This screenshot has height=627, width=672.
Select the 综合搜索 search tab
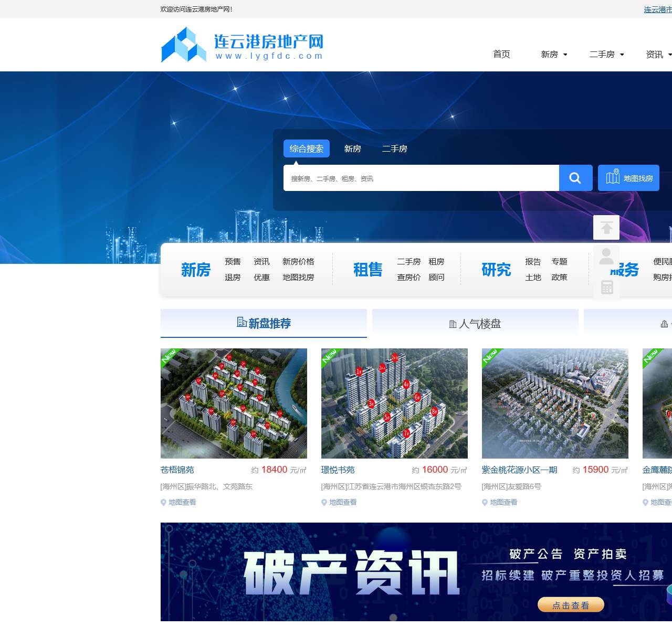pyautogui.click(x=307, y=148)
